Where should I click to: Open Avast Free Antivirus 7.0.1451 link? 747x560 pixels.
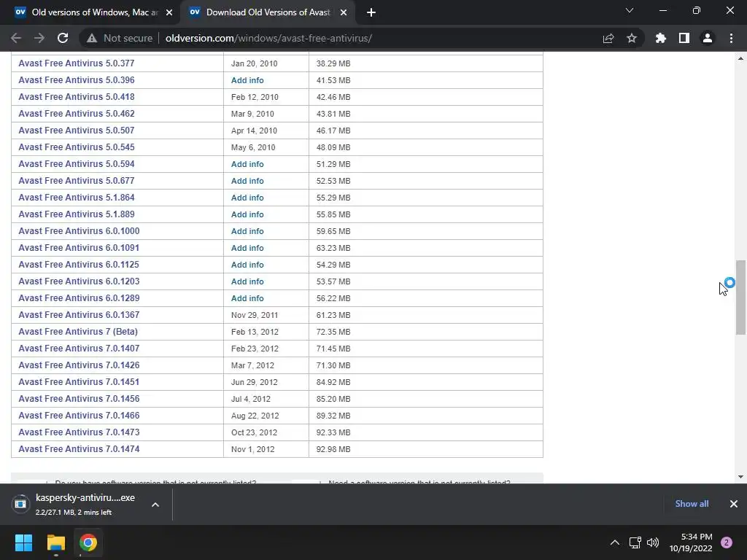click(79, 382)
